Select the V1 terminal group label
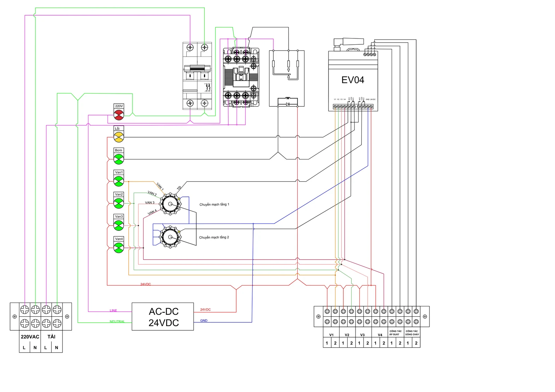 (x=331, y=335)
